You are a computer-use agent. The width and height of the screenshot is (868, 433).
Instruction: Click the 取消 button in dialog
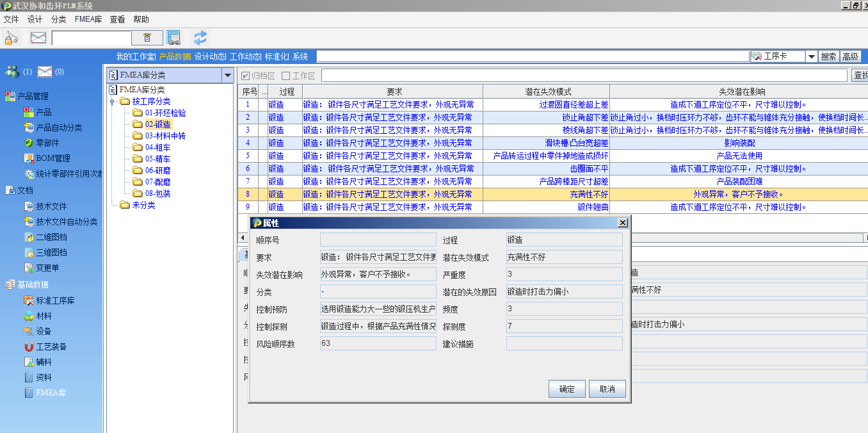607,389
